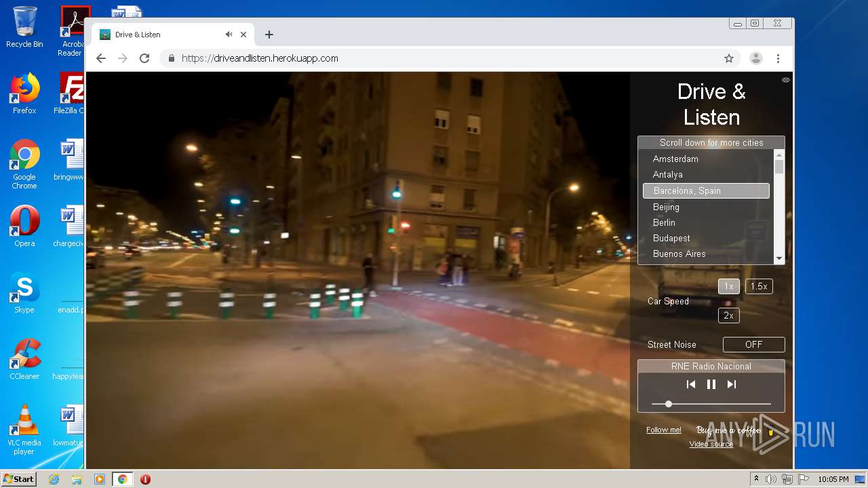
Task: Mute the tab using the speaker icon
Action: coord(229,35)
